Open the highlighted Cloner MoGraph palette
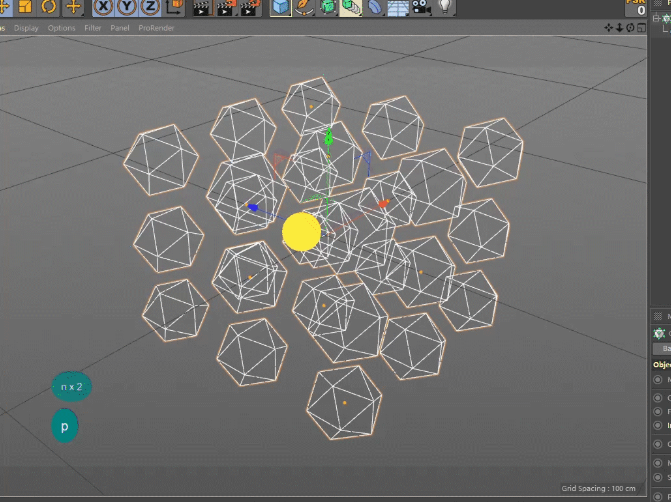671x502 pixels. (351, 7)
